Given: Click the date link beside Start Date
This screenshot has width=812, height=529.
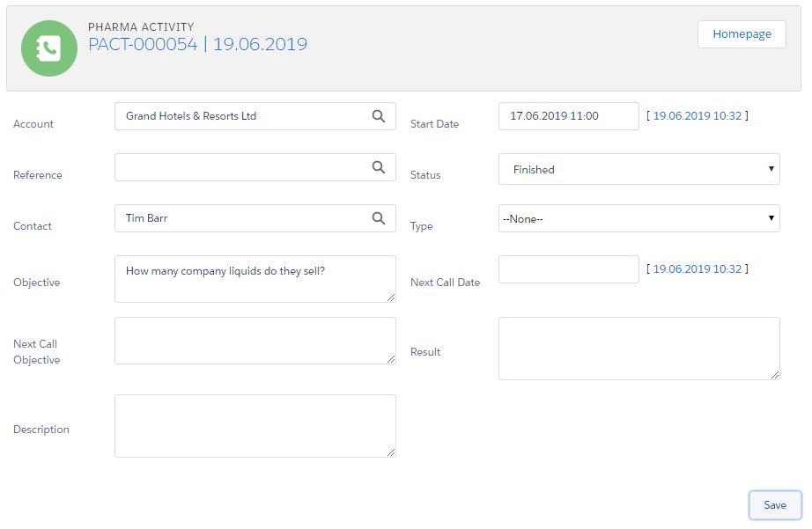Looking at the screenshot, I should coord(697,115).
